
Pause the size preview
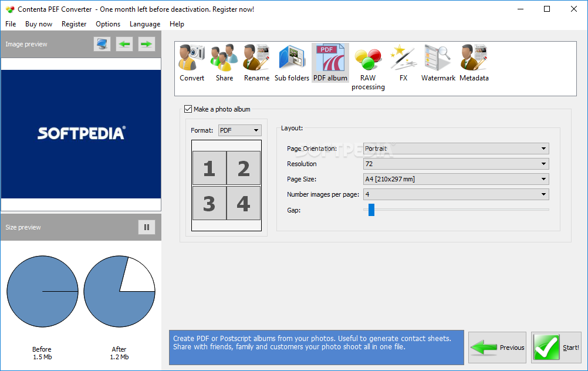pyautogui.click(x=147, y=227)
